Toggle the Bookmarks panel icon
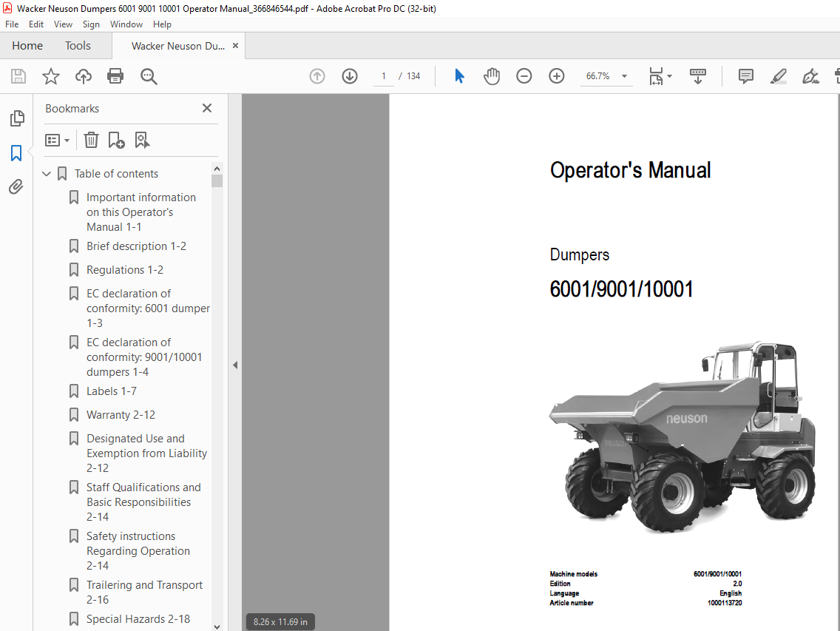This screenshot has width=840, height=631. click(x=16, y=153)
